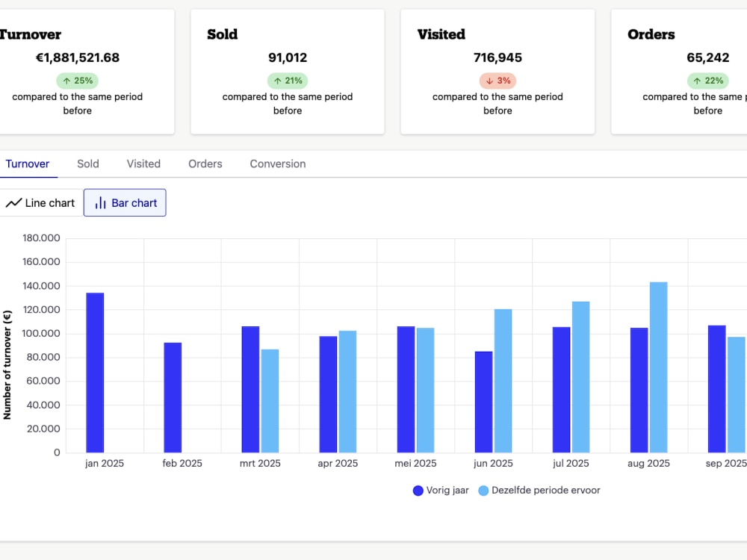Click the Vorig jaar dark blue swatch
Screen dimensions: 747x560
pos(418,491)
